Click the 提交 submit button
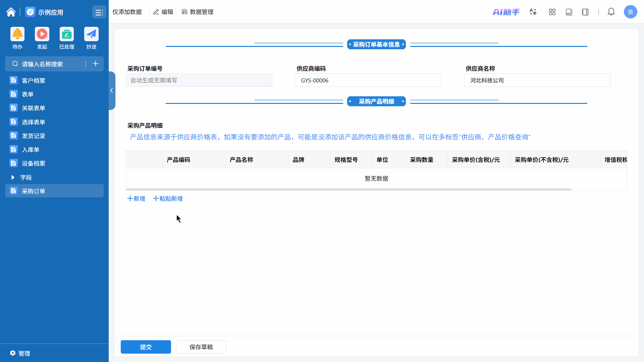 pos(146,347)
